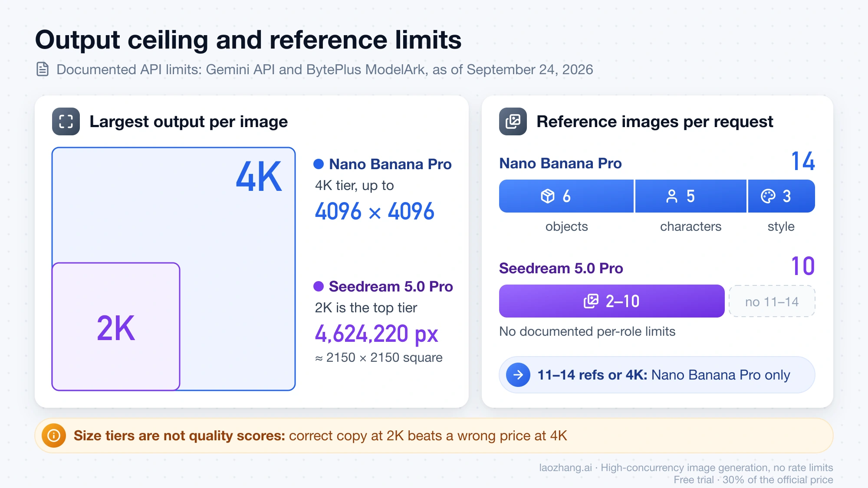The height and width of the screenshot is (488, 868).
Task: Select the purple 2K square diagram
Action: click(x=116, y=326)
